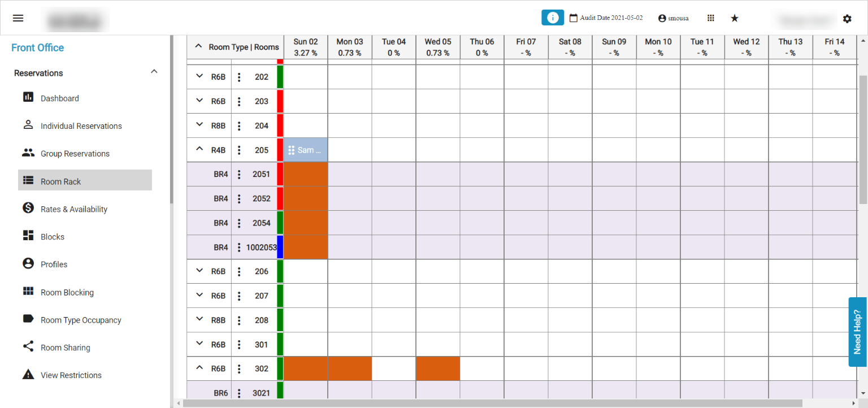Expand room 301 row
Image resolution: width=868 pixels, height=408 pixels.
pyautogui.click(x=199, y=344)
